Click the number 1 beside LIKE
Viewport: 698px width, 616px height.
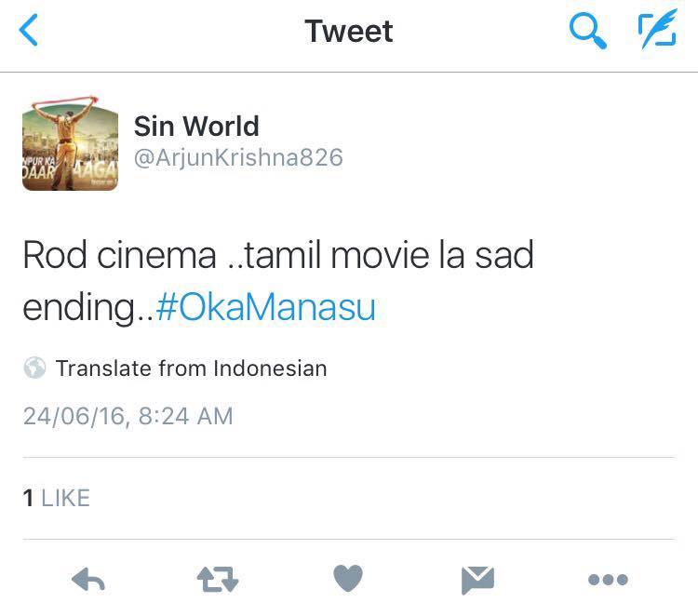coord(29,498)
